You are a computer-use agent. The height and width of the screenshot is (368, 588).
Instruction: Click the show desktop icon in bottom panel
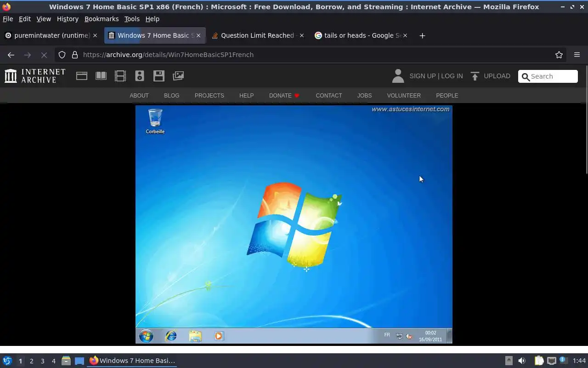pyautogui.click(x=79, y=361)
